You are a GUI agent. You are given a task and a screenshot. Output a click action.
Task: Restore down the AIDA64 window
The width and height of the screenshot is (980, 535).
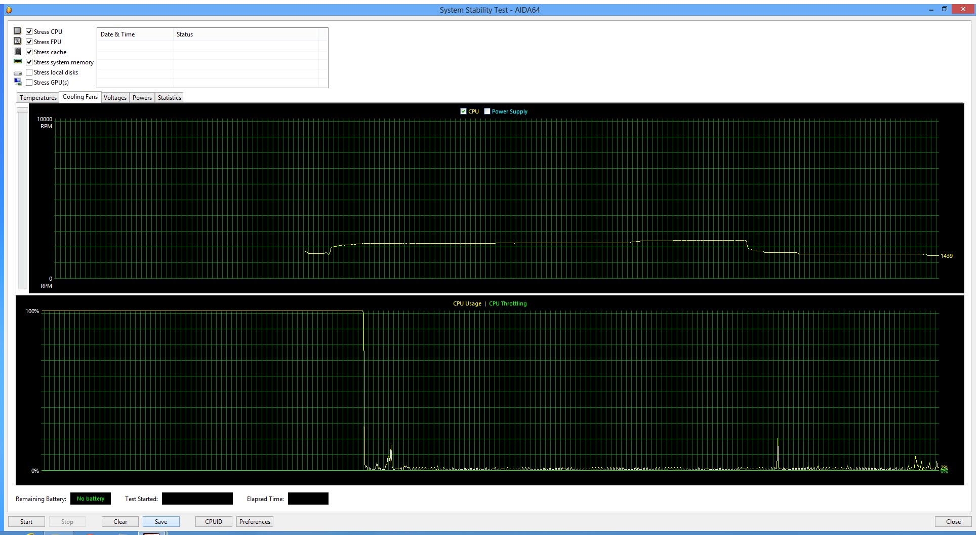pos(944,9)
